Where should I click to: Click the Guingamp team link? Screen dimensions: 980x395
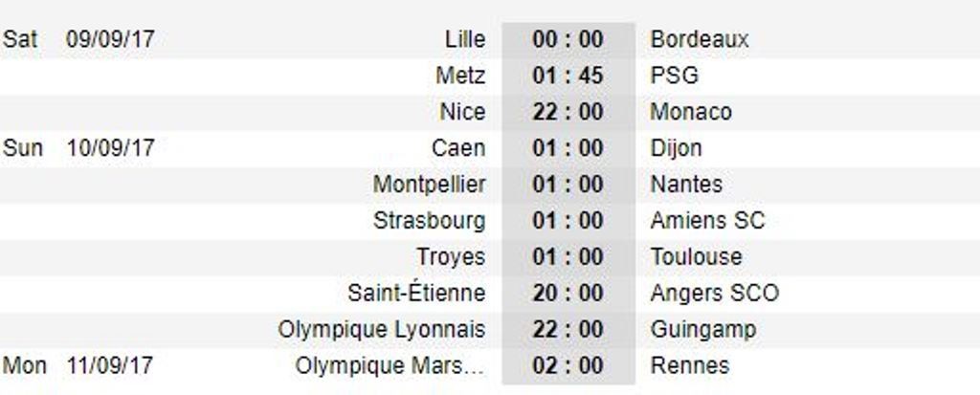click(702, 329)
